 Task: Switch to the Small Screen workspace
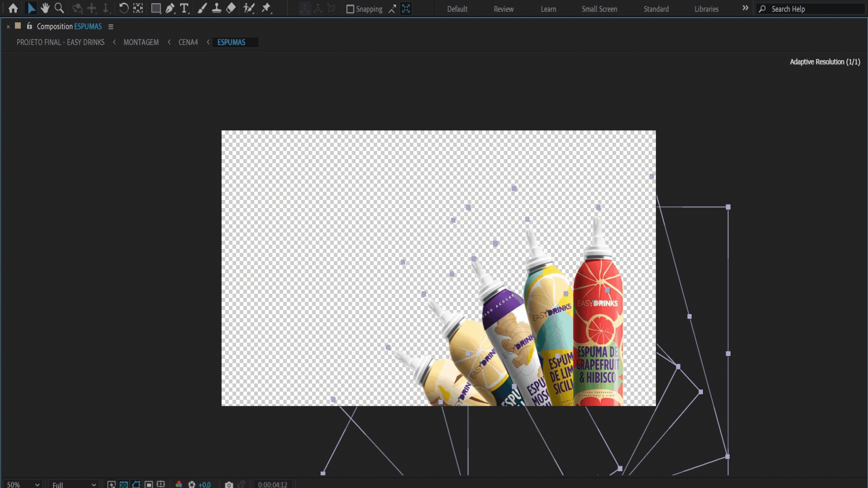[599, 9]
